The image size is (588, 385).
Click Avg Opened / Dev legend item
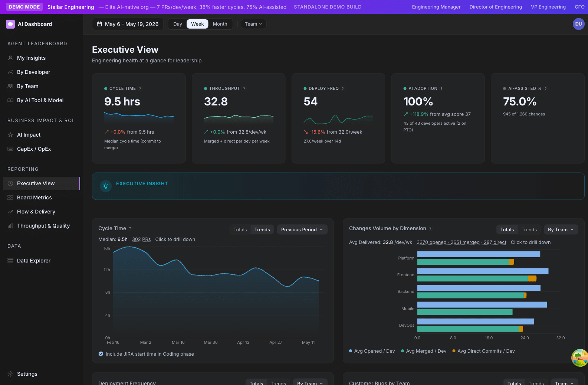click(x=372, y=351)
